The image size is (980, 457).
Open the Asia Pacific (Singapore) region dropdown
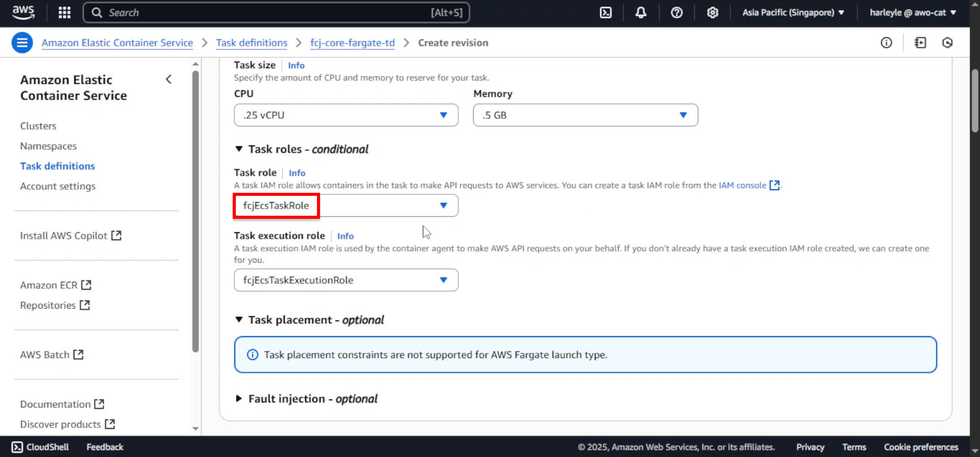click(793, 13)
